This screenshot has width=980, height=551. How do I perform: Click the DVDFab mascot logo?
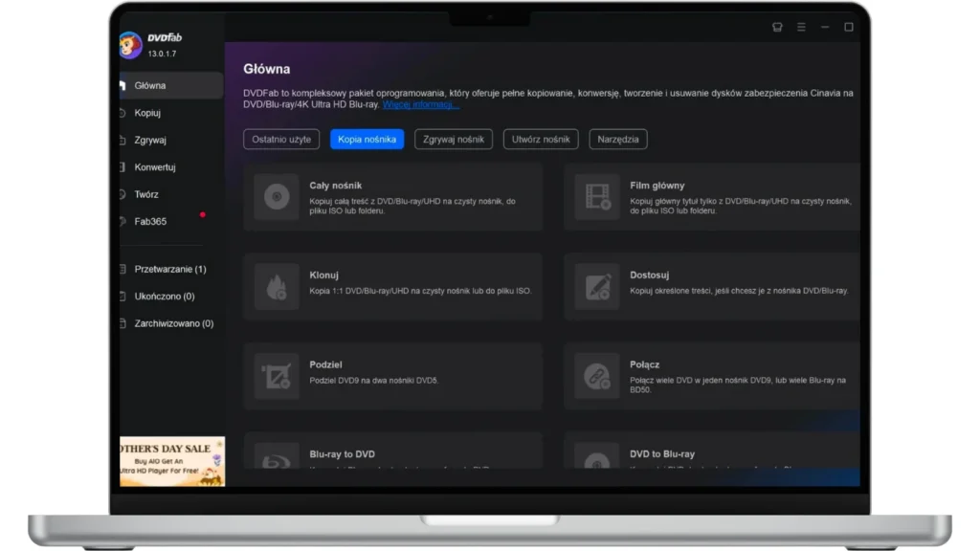click(x=131, y=45)
